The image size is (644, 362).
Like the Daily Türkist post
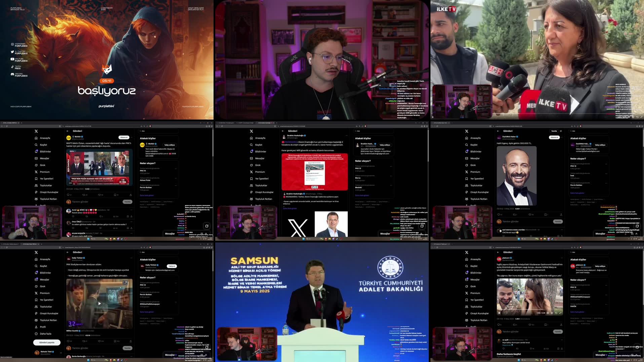100,341
